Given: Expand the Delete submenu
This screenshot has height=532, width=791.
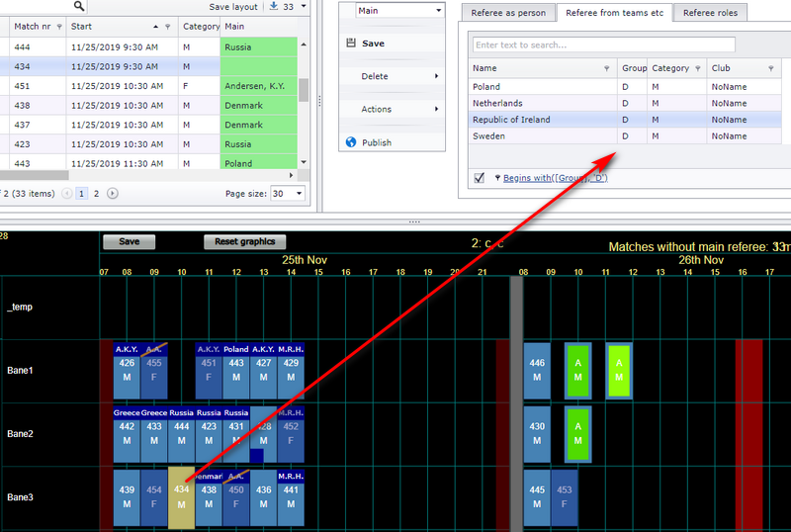Looking at the screenshot, I should click(436, 76).
